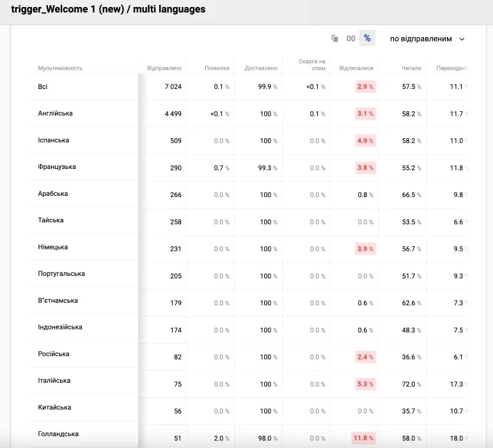Select the 'Скарги на спам' column header

coord(312,65)
